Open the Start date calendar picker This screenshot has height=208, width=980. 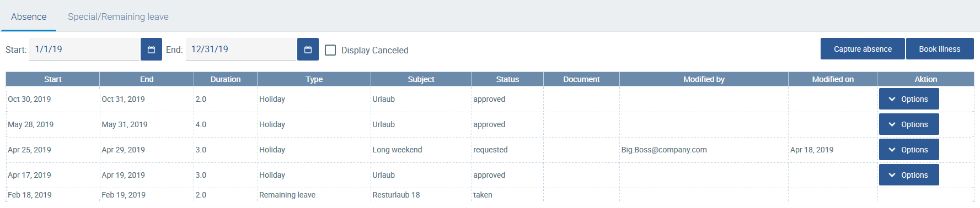point(151,50)
